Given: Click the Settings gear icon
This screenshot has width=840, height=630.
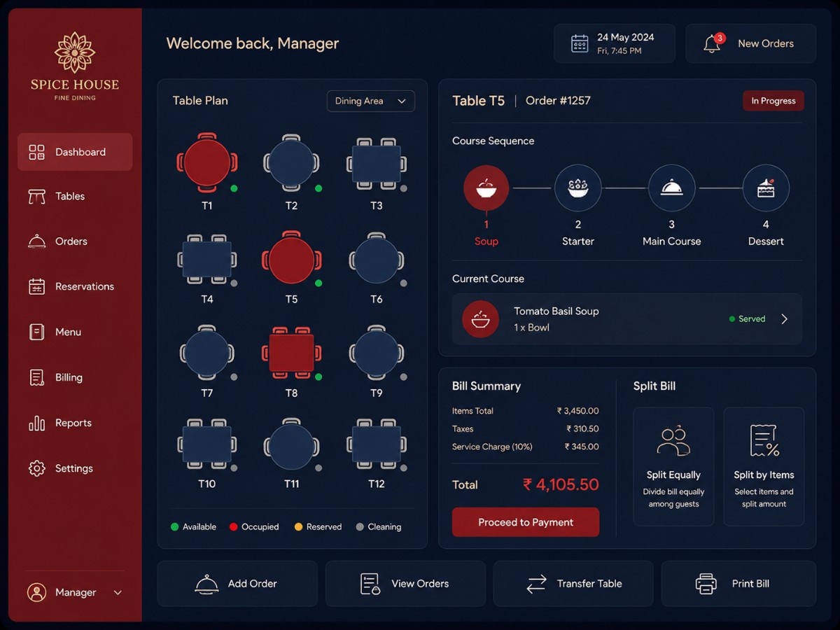Looking at the screenshot, I should pyautogui.click(x=36, y=468).
